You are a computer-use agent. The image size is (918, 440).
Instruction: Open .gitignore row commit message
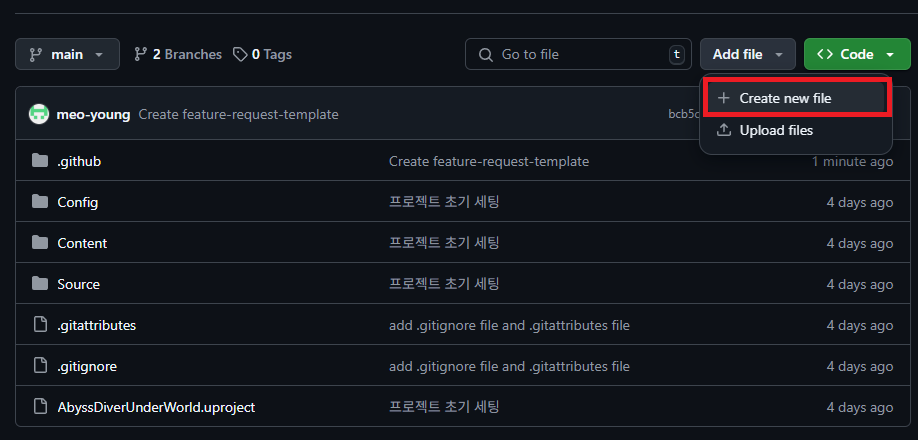click(x=509, y=366)
